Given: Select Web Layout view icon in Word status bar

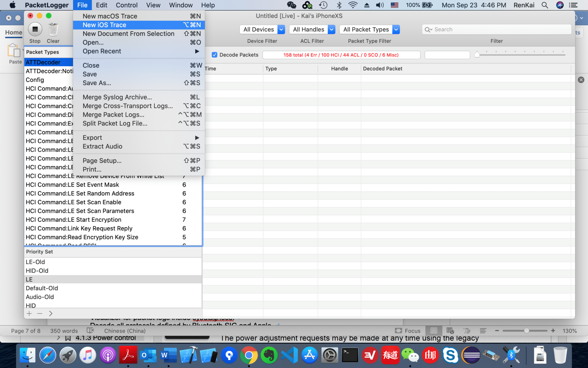Looking at the screenshot, I should 450,331.
